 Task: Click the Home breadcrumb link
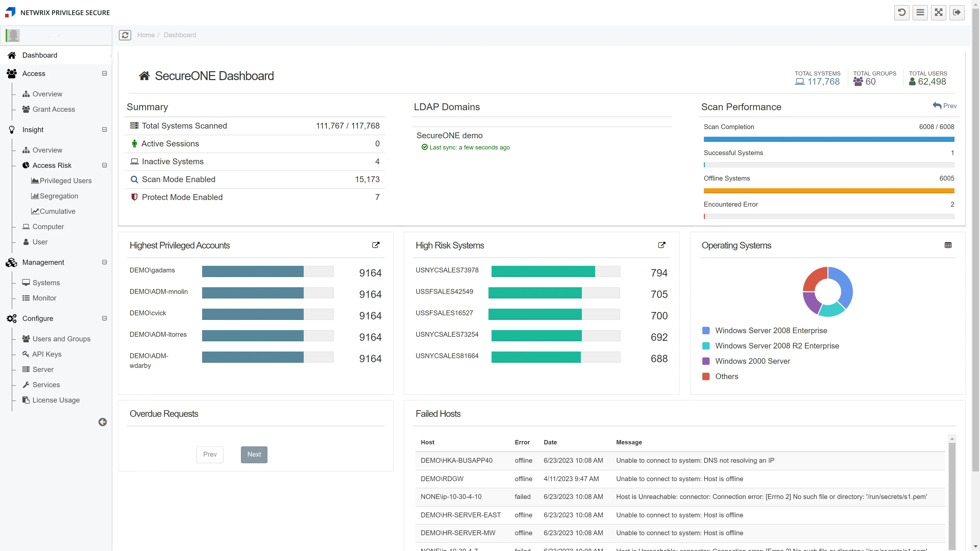[146, 35]
